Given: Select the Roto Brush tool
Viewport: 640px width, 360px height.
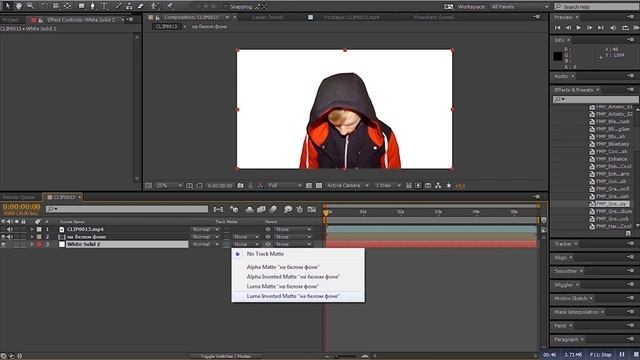Looking at the screenshot, I should (155, 6).
